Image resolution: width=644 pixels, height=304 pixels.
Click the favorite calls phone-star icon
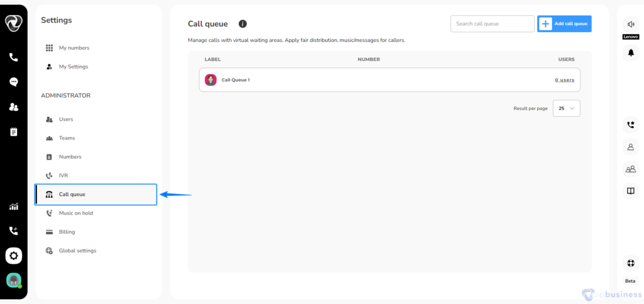631,125
